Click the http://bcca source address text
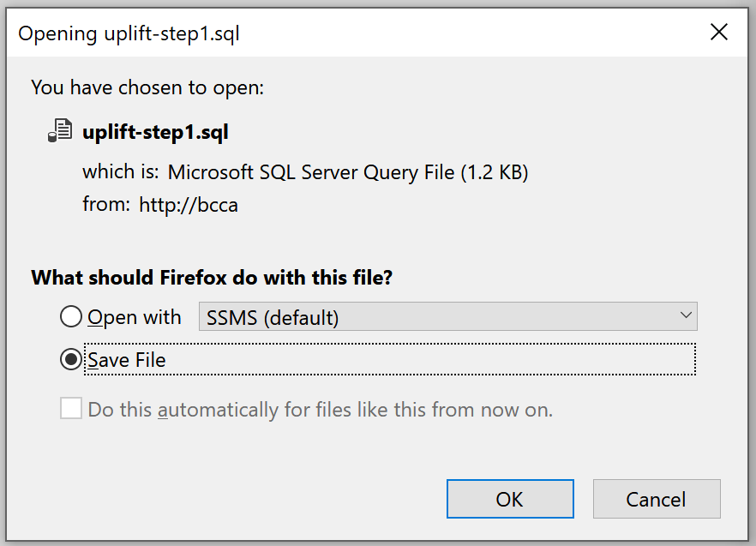Screen dimensions: 756x546 (x=189, y=205)
